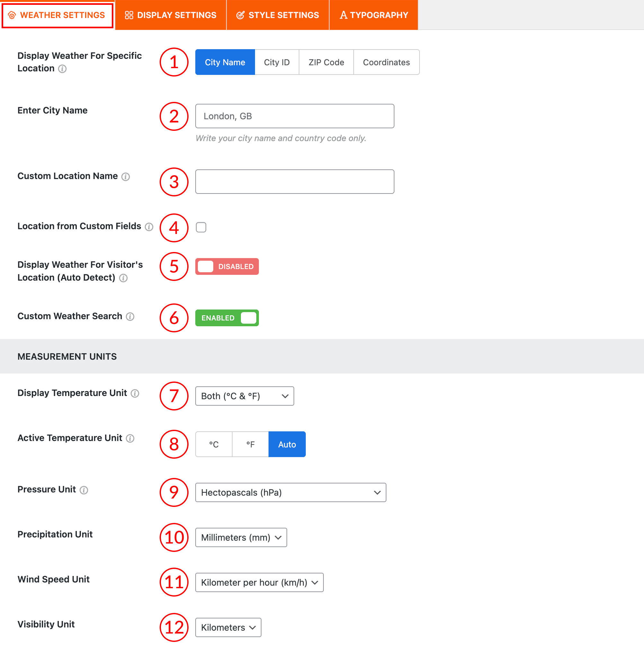Open the Visibility Unit dropdown
This screenshot has height=648, width=644.
pos(228,627)
